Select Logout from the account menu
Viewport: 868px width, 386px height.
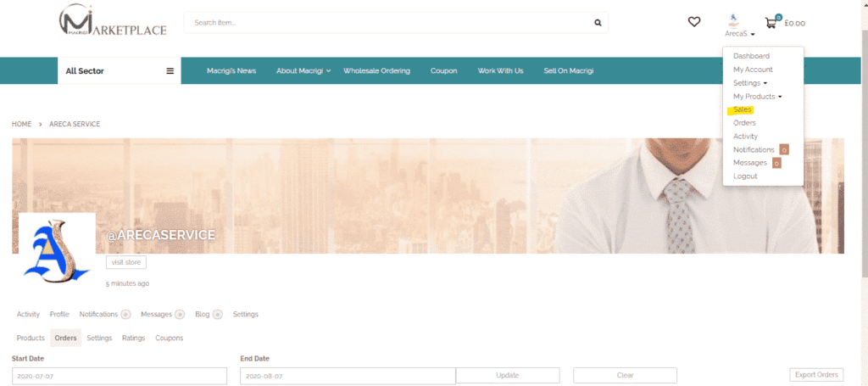[745, 176]
